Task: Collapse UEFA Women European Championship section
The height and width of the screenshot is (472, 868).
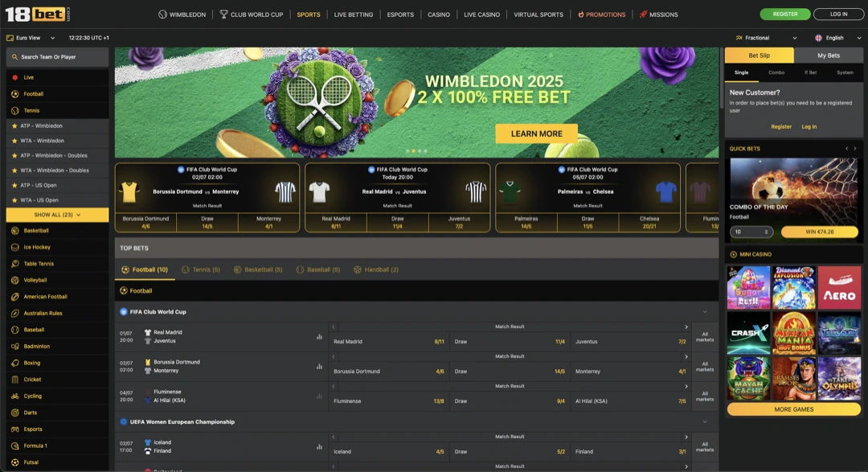Action: [x=705, y=422]
